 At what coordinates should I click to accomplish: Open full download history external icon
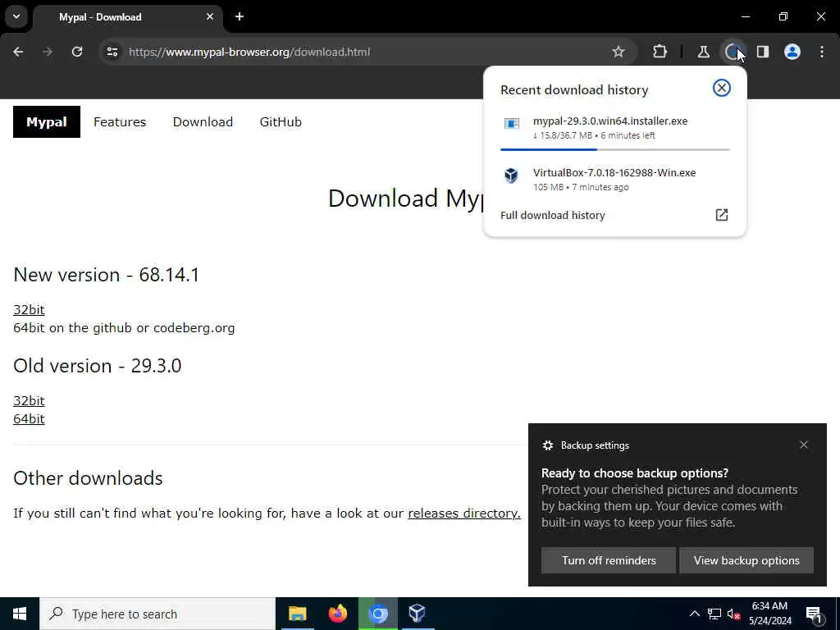point(722,215)
